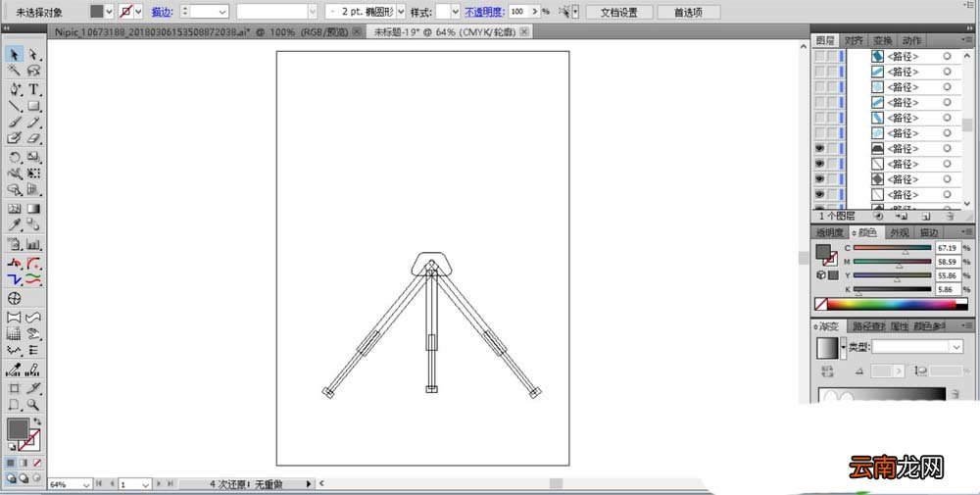Switch to the 对齐 panel tab
This screenshot has height=495, width=980.
click(x=854, y=40)
